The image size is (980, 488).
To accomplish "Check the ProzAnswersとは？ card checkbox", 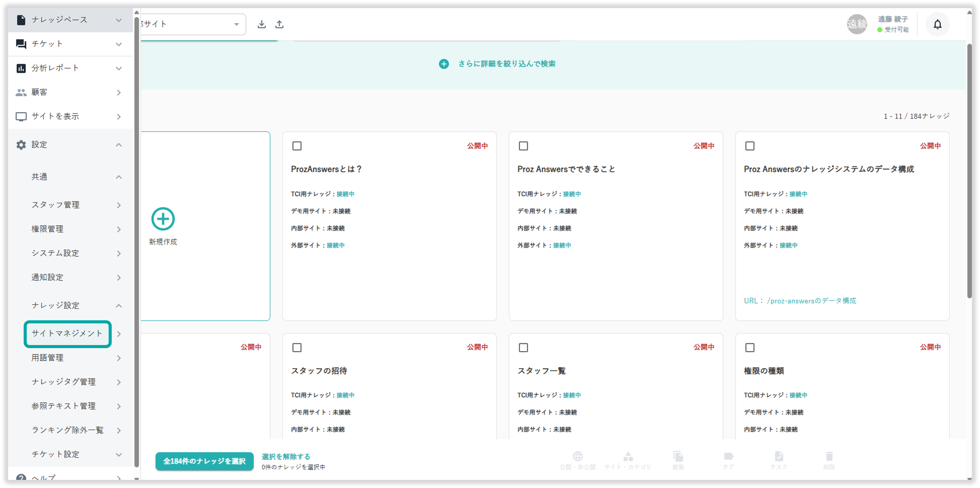I will click(x=297, y=146).
